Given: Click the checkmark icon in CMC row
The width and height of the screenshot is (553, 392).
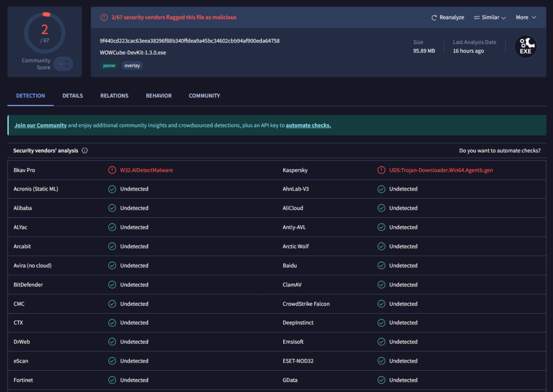Looking at the screenshot, I should coord(112,304).
